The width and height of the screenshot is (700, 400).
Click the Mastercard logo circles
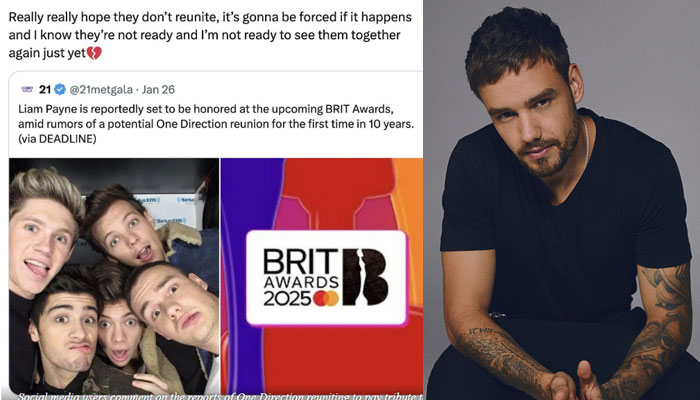click(x=326, y=298)
